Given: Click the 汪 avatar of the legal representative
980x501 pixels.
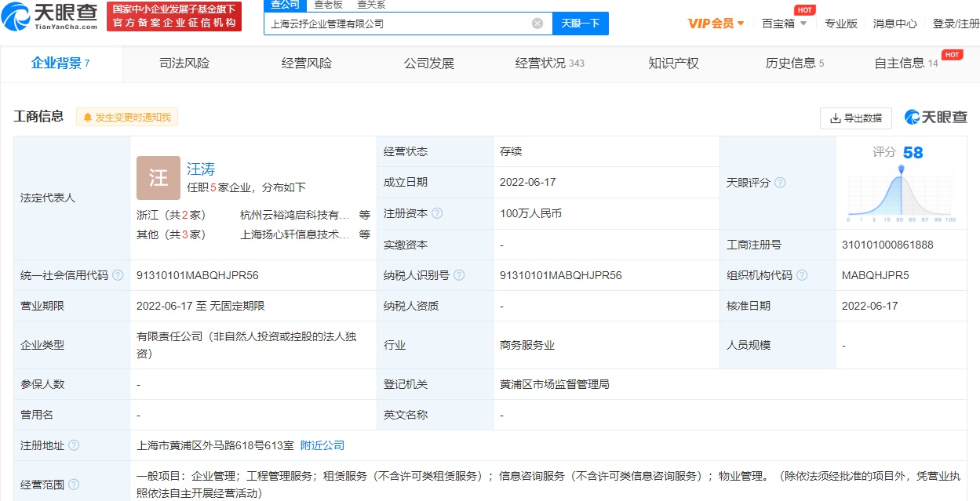Looking at the screenshot, I should [158, 178].
